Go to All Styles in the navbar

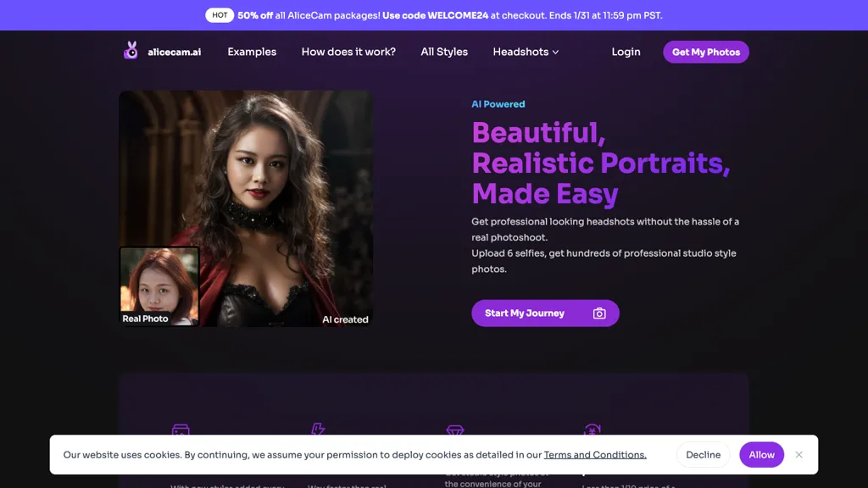(x=444, y=52)
